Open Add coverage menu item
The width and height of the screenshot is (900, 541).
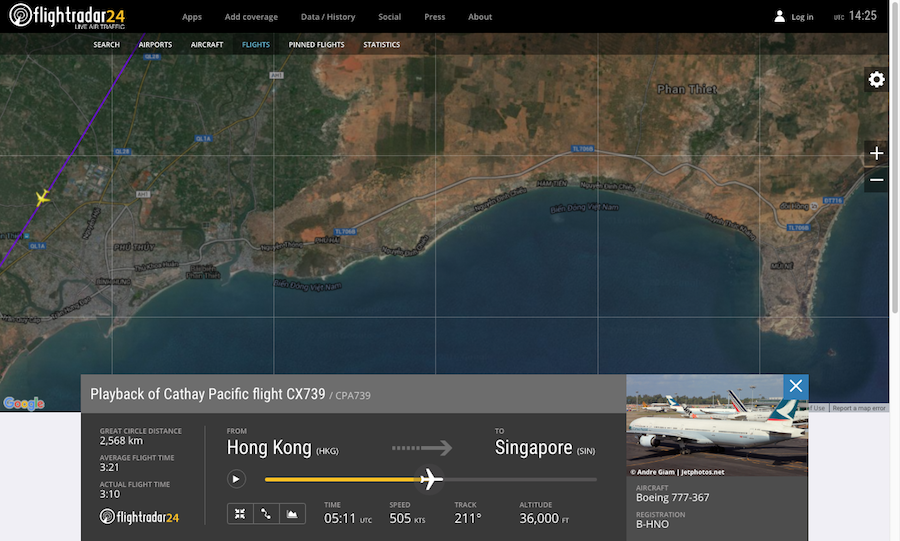(251, 17)
